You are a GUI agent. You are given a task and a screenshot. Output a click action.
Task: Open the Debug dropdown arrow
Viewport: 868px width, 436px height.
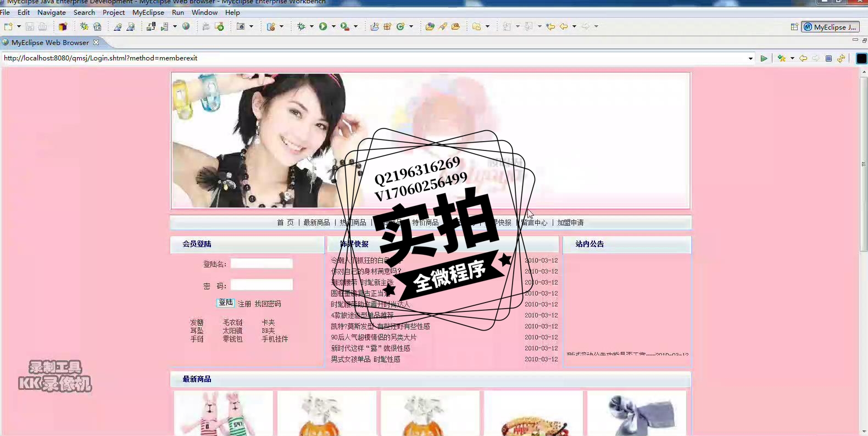[311, 26]
